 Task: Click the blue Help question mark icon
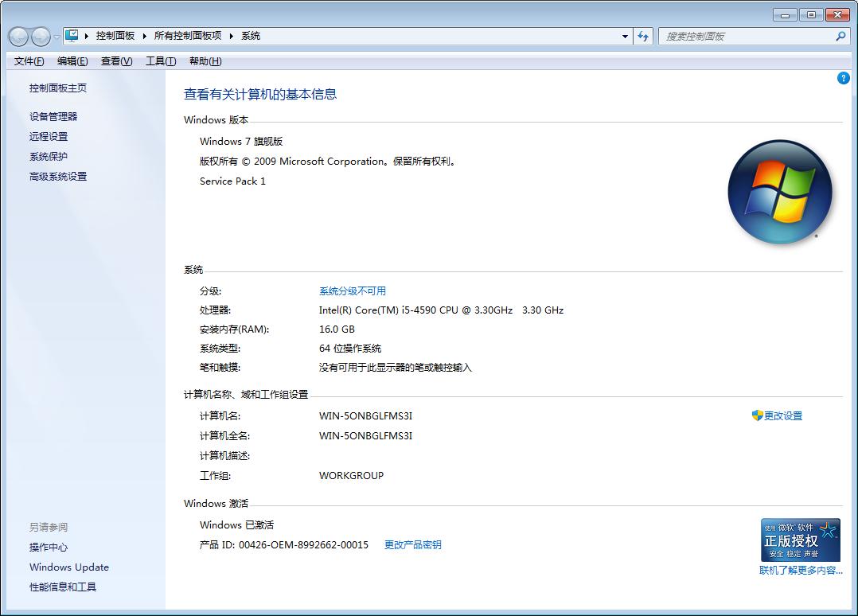843,78
